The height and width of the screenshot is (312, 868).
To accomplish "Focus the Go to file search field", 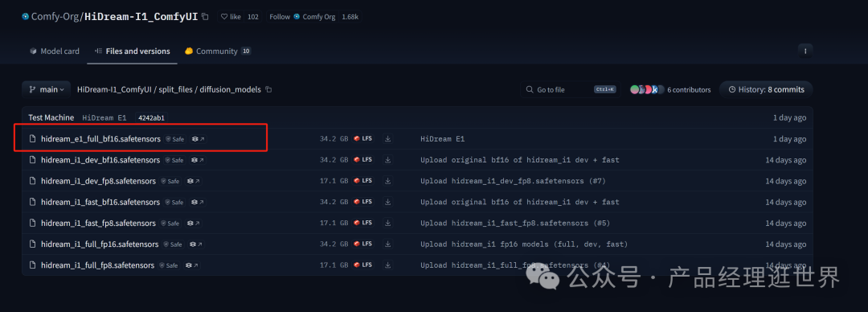I will (x=570, y=89).
